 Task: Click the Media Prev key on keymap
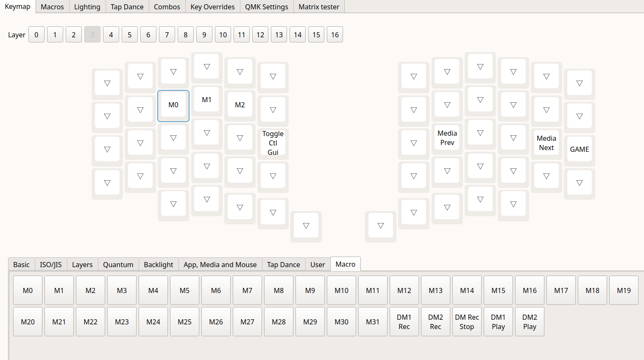tap(447, 138)
